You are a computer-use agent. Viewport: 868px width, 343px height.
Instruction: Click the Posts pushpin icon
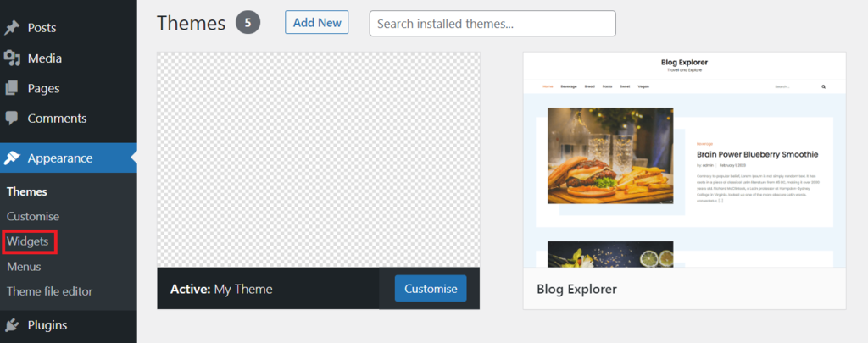[x=12, y=28]
